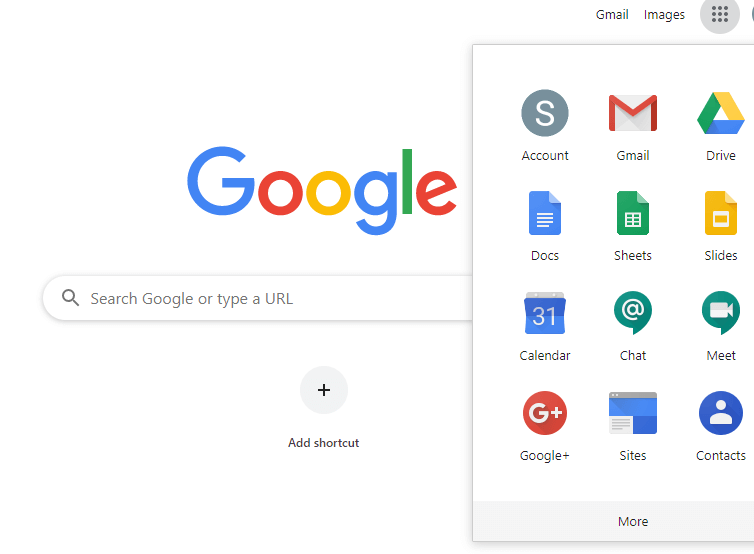
Task: Open the Images link in the header
Action: [x=664, y=15]
